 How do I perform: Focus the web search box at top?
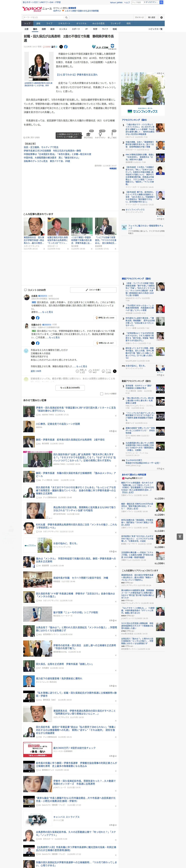point(145,2)
